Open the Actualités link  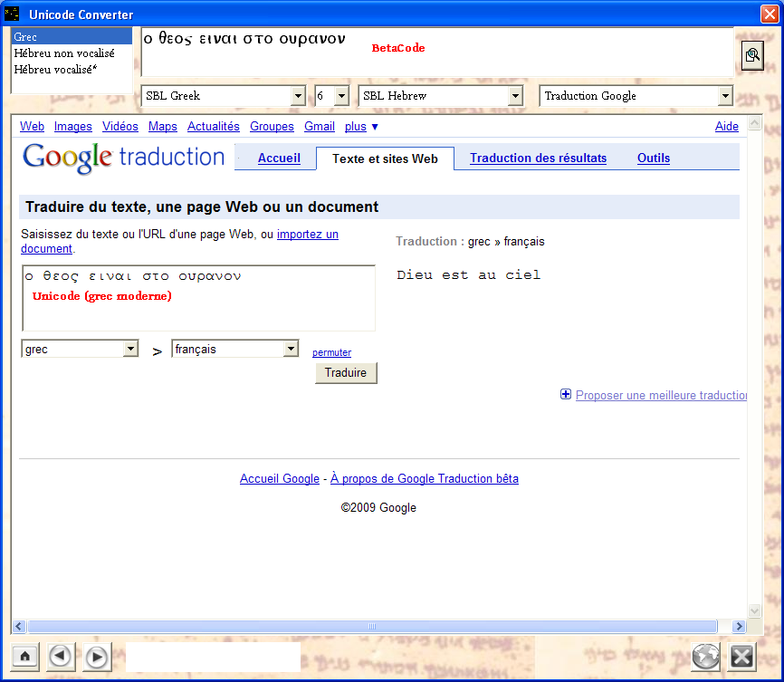214,127
